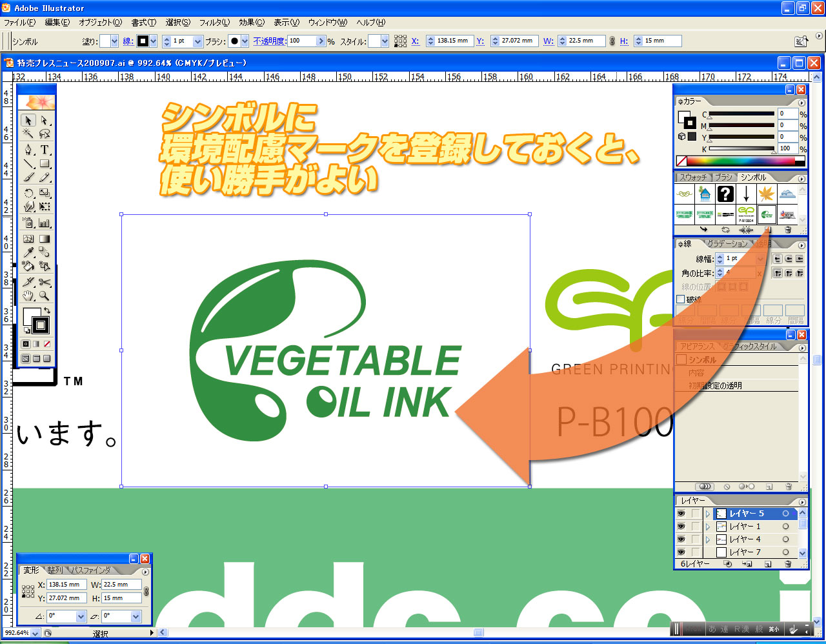Switch to the パスファインダ tab
This screenshot has width=826, height=644.
point(91,570)
